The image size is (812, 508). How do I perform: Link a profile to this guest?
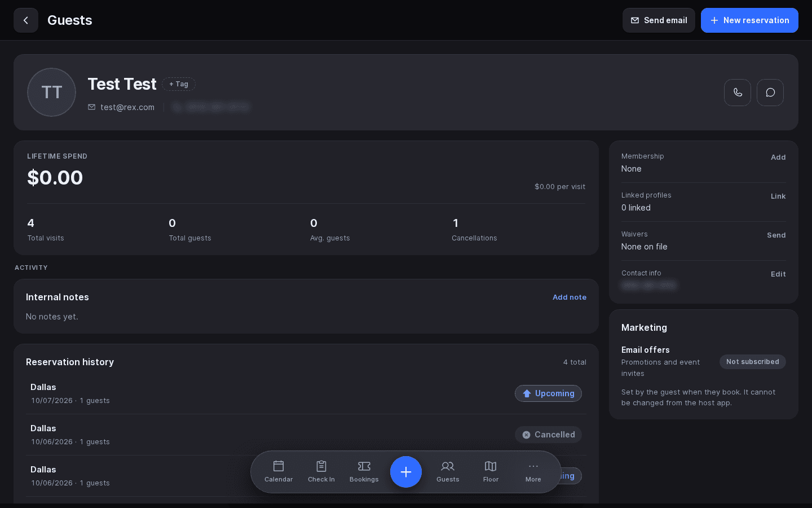pyautogui.click(x=778, y=196)
